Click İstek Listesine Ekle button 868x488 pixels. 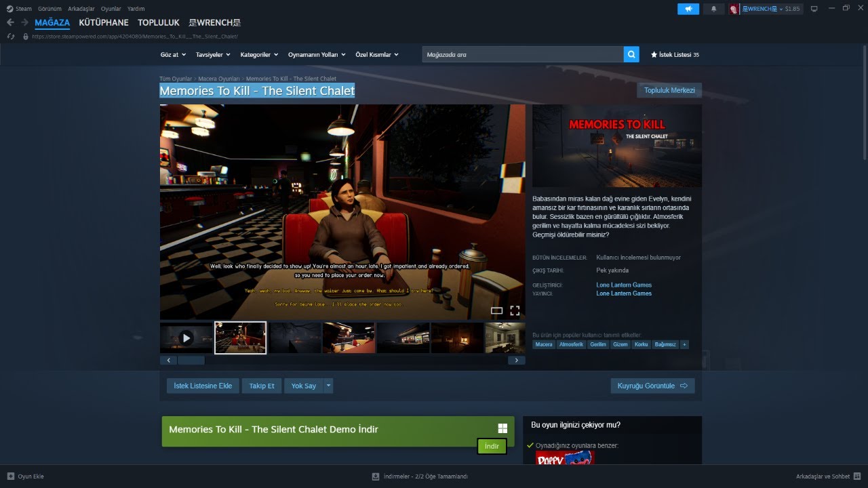[x=203, y=386]
